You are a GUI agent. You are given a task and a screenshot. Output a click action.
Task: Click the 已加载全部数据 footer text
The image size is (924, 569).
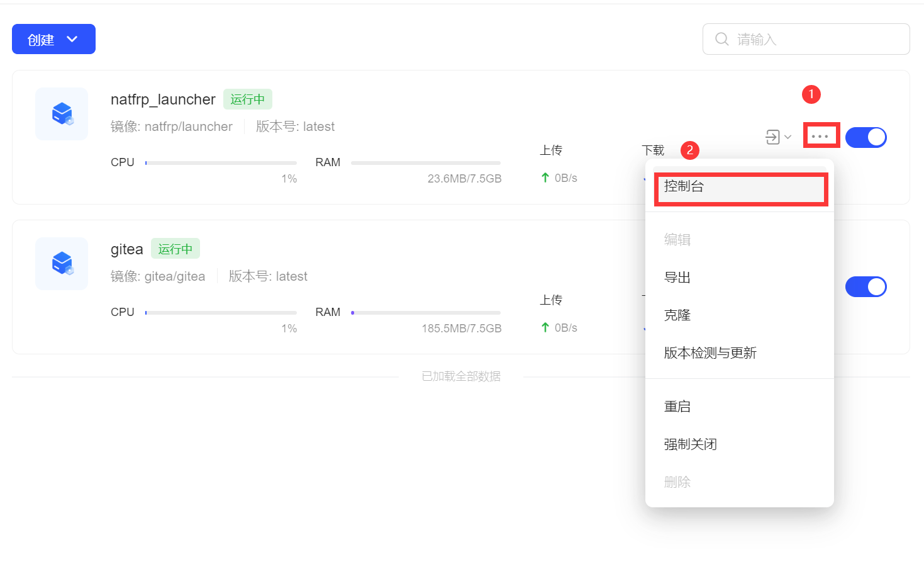[x=461, y=376]
